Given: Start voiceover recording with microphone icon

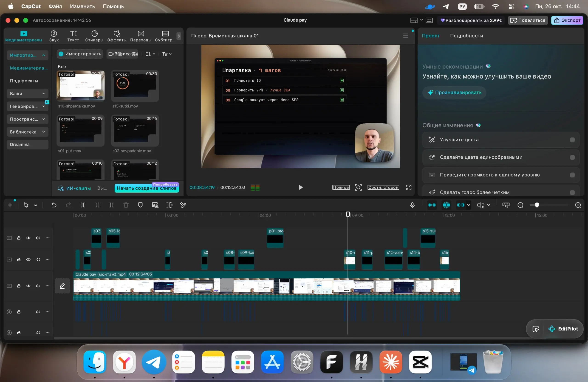Looking at the screenshot, I should point(412,205).
